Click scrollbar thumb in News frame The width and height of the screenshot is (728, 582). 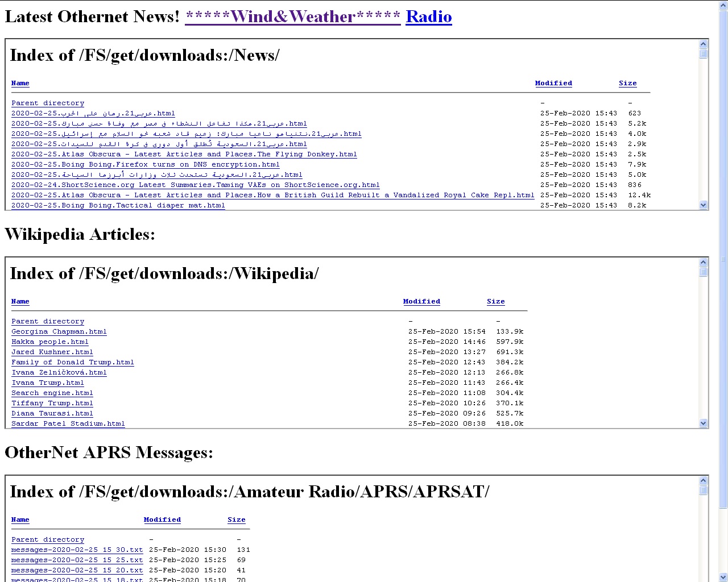tap(704, 53)
